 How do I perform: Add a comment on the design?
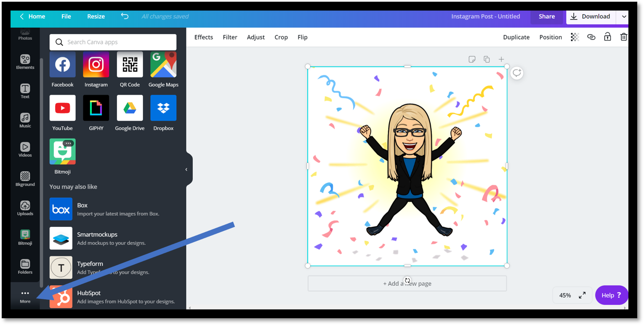[517, 73]
